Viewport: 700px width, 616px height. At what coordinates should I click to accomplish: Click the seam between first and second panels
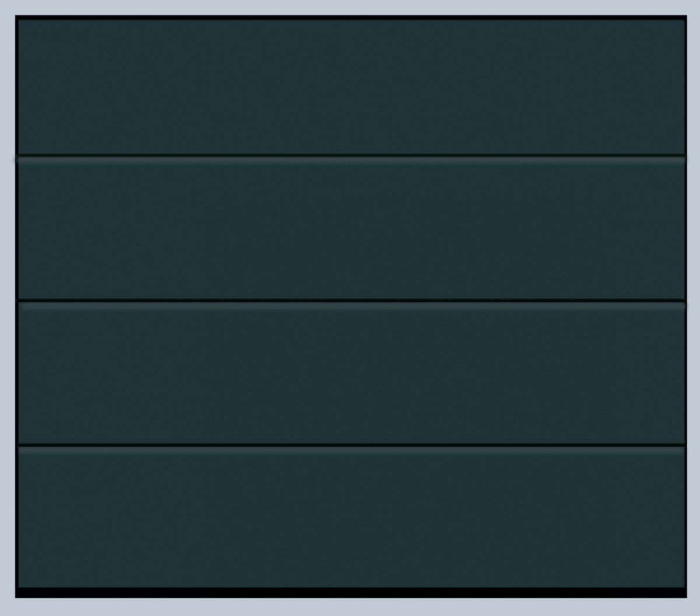(x=351, y=156)
